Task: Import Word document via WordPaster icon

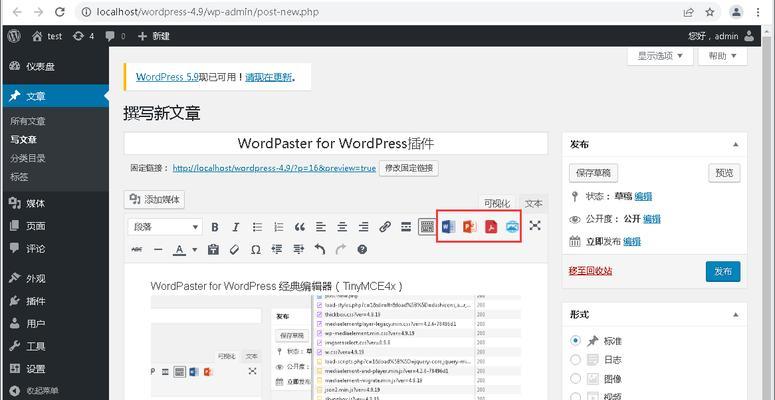Action: pos(448,227)
